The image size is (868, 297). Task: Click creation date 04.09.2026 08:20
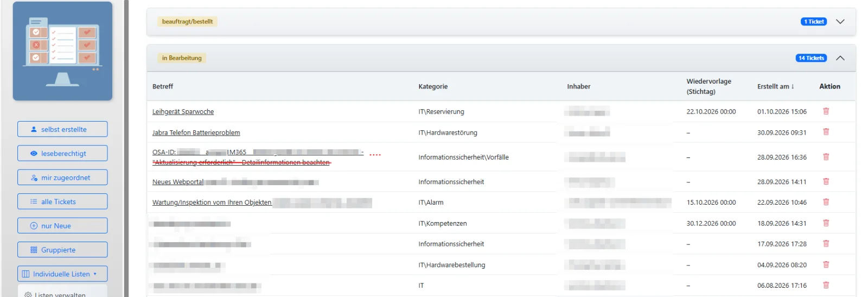tap(782, 265)
